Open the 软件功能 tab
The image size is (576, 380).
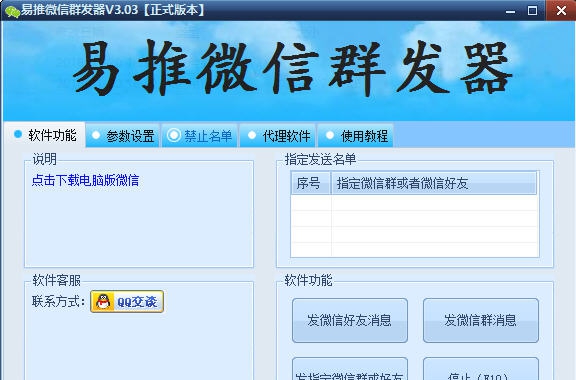click(45, 135)
